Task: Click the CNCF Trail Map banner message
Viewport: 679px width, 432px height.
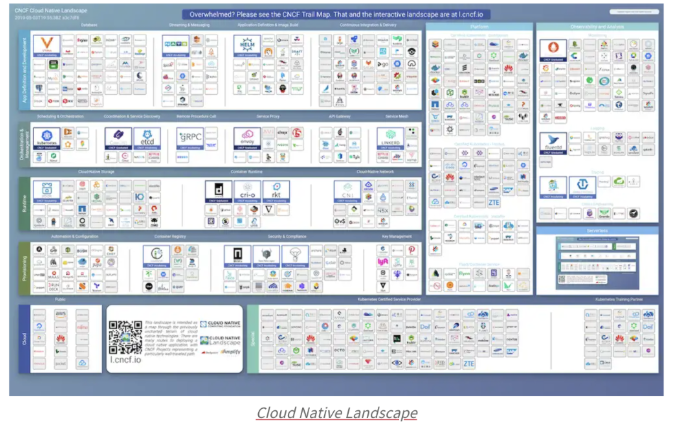Action: click(x=336, y=14)
